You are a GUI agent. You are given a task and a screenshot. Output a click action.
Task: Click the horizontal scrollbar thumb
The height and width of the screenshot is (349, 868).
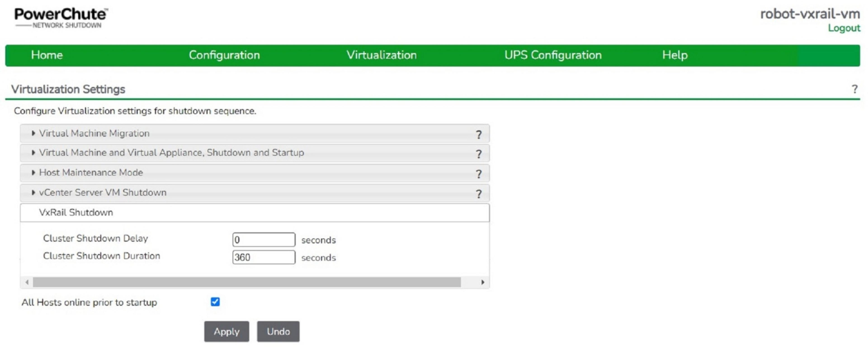point(247,282)
